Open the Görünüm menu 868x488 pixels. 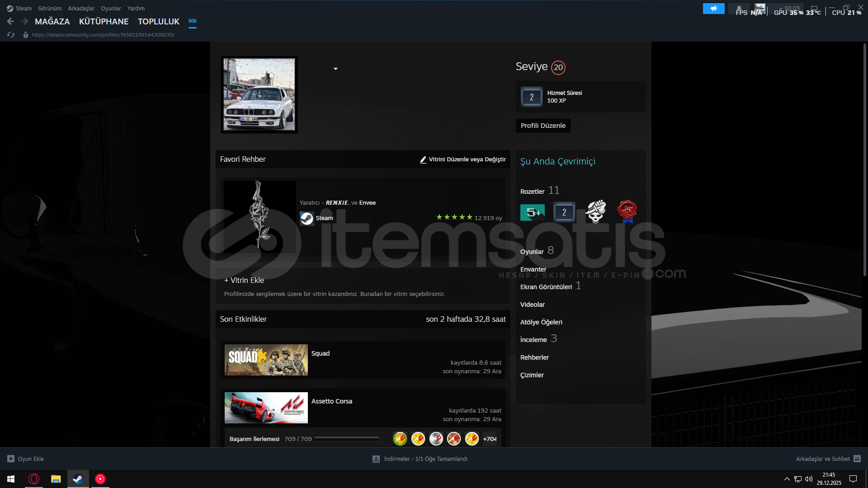coord(50,8)
